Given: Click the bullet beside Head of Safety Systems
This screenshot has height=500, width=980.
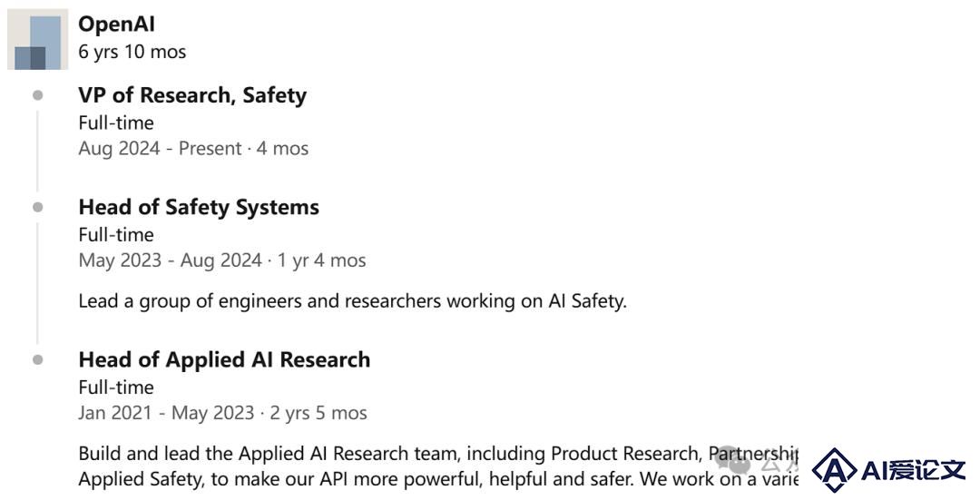Looking at the screenshot, I should click(38, 207).
